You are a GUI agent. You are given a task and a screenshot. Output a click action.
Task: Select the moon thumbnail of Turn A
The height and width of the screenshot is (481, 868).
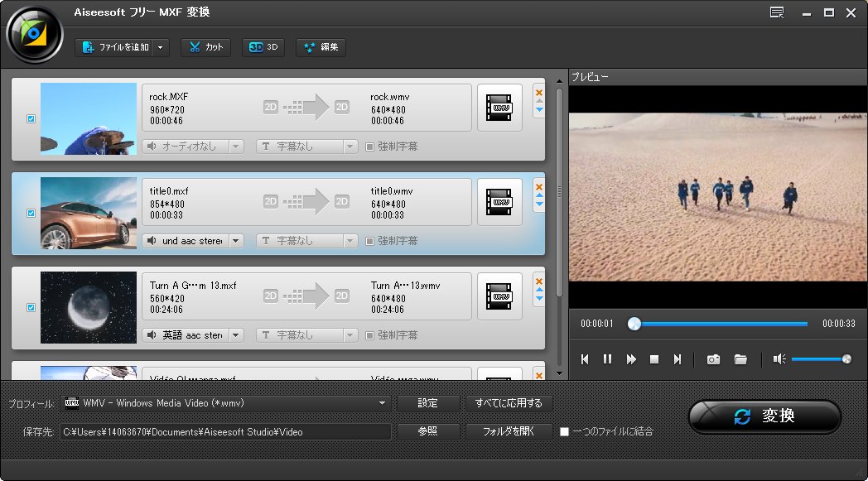point(89,307)
